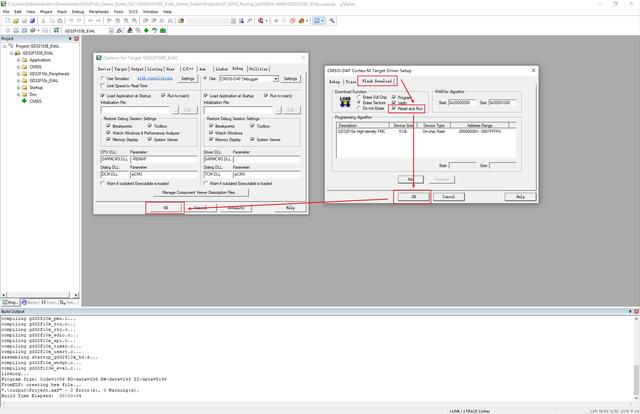Click the Rebuild all target files icon
Viewport: 640px width, 414px height.
(x=24, y=30)
